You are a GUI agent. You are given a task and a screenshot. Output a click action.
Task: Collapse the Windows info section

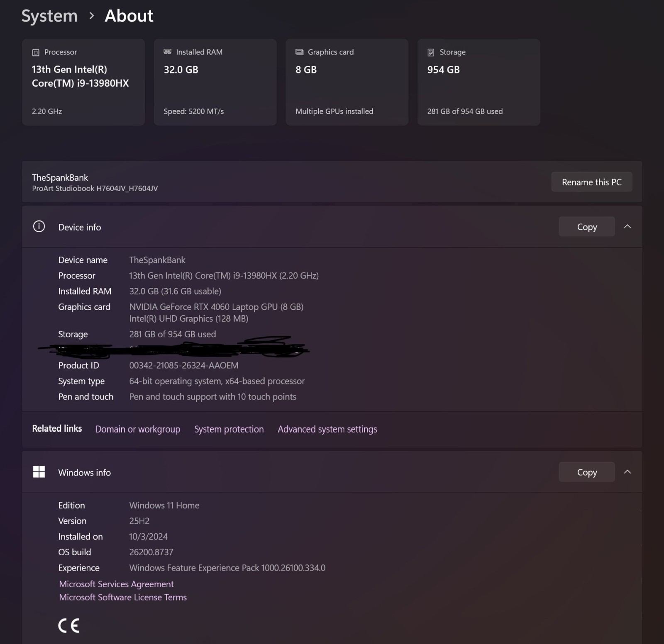tap(627, 472)
